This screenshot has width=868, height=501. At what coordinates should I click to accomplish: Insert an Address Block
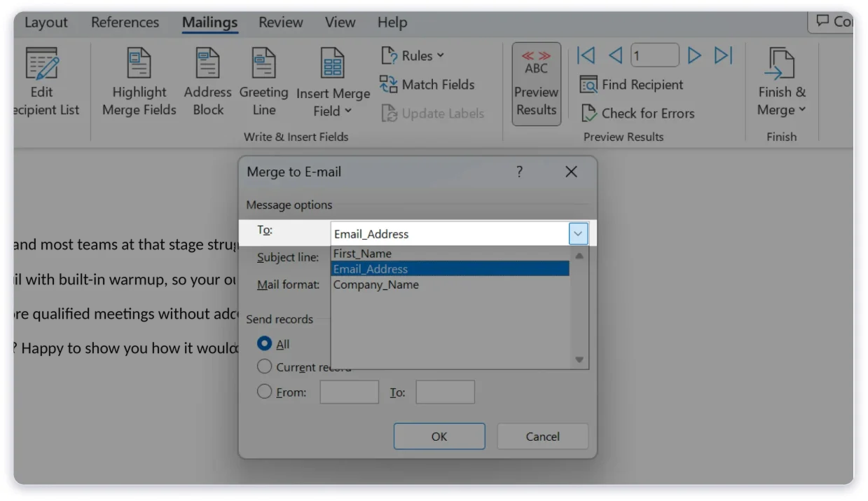(x=208, y=83)
